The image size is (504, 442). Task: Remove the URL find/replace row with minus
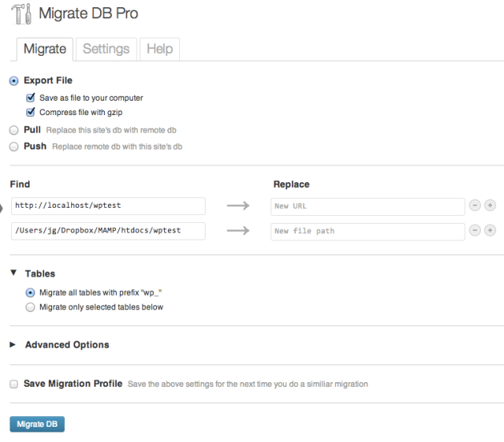coord(474,205)
